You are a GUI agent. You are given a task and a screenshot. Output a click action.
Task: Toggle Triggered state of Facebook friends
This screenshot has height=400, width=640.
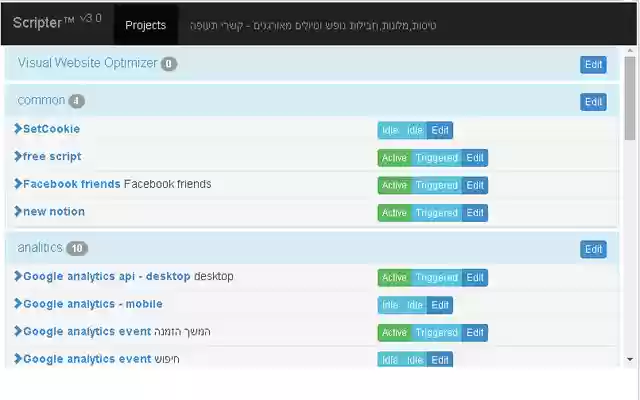[x=437, y=185]
